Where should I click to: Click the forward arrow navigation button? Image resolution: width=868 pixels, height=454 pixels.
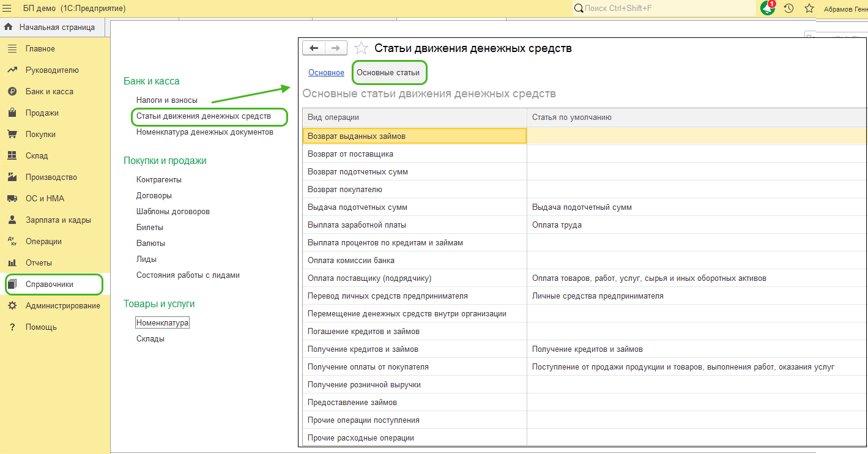click(x=335, y=48)
